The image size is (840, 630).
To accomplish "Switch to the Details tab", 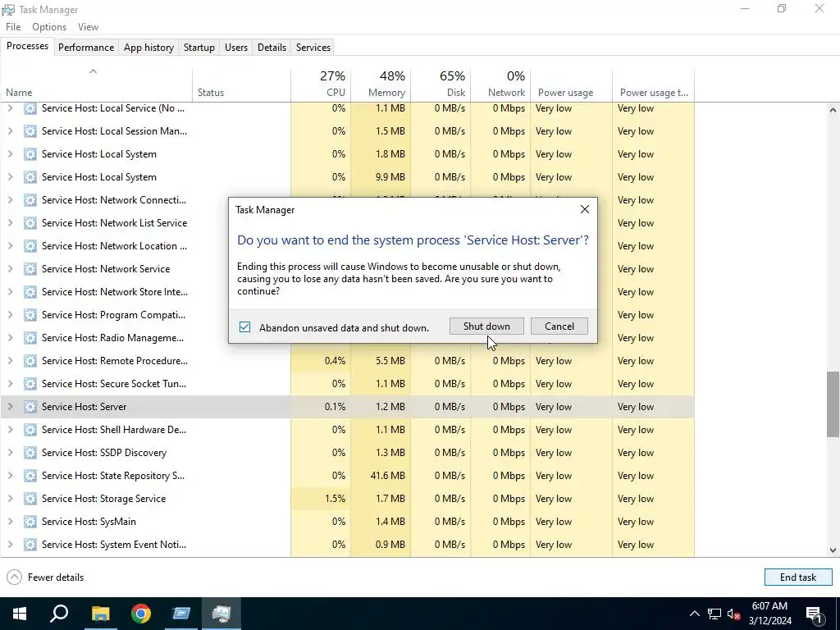I will click(x=272, y=47).
